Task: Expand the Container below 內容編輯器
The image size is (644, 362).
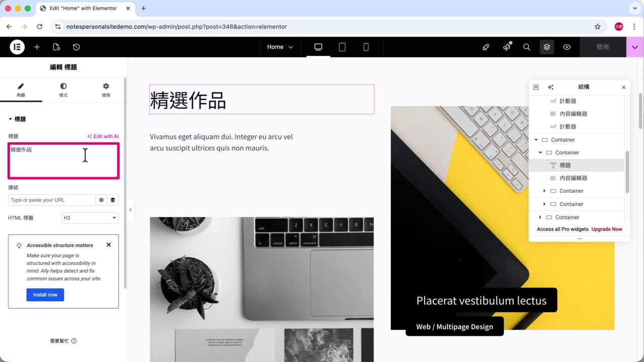Action: [544, 191]
